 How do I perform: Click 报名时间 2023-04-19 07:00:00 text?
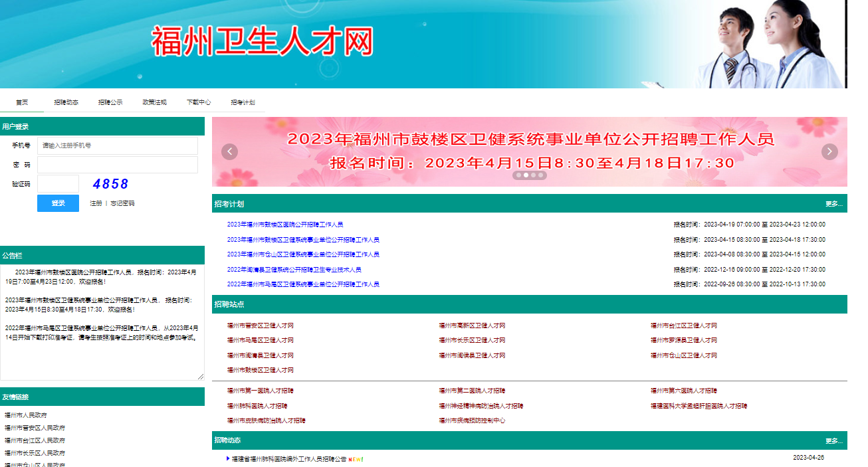pos(750,225)
